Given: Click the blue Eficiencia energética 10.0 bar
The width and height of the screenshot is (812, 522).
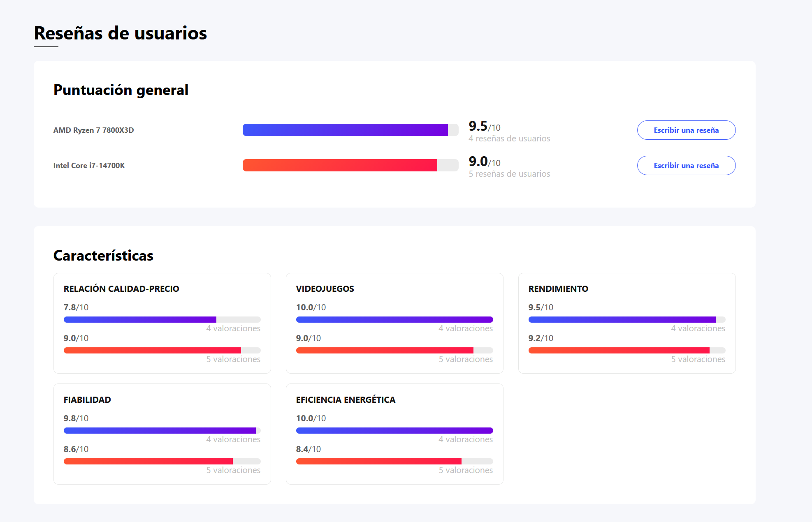Looking at the screenshot, I should tap(394, 430).
